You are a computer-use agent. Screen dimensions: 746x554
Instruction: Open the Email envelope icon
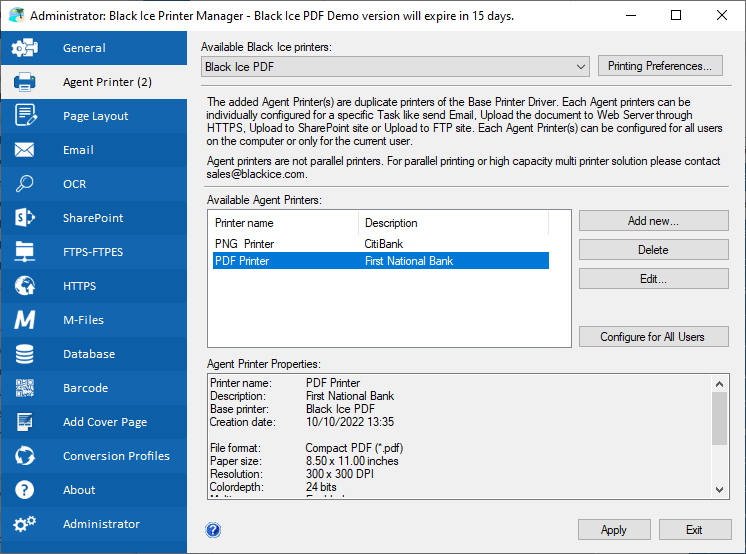tap(25, 150)
